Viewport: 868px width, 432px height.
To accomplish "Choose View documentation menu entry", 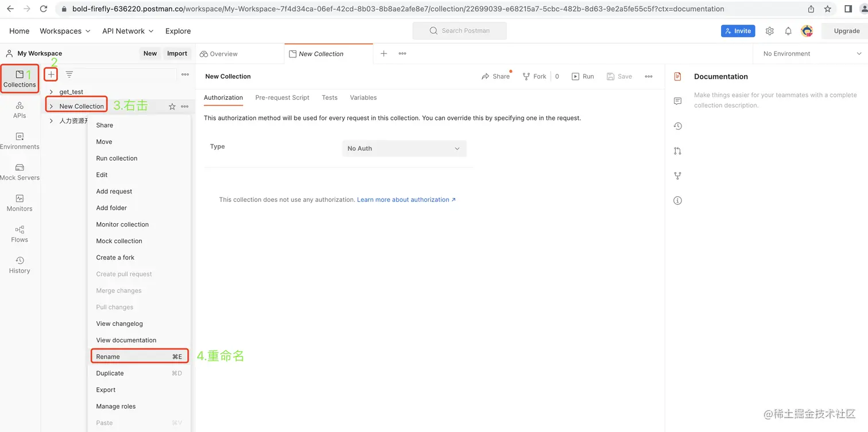I will pyautogui.click(x=139, y=341).
